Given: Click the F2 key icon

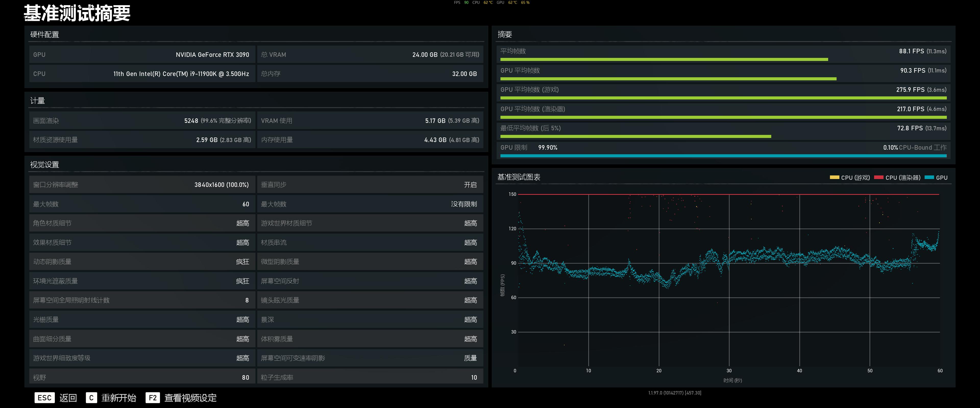Looking at the screenshot, I should (x=153, y=398).
